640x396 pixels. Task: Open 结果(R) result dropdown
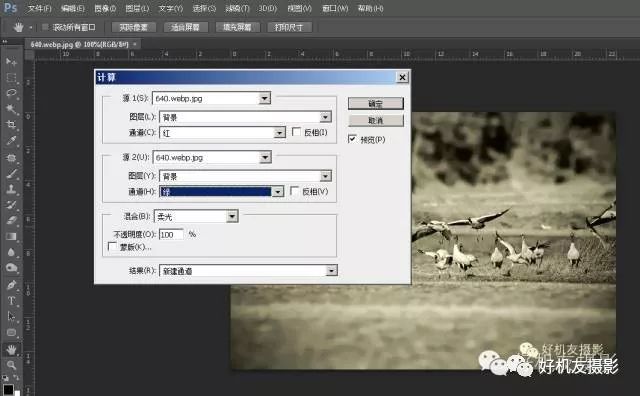coord(331,270)
